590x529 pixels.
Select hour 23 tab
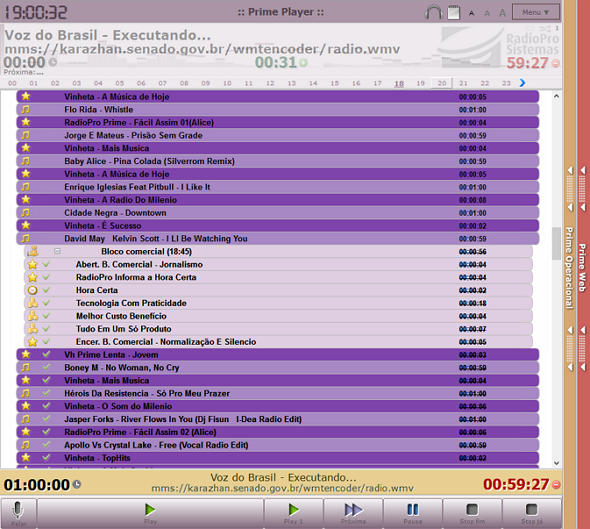pos(506,83)
